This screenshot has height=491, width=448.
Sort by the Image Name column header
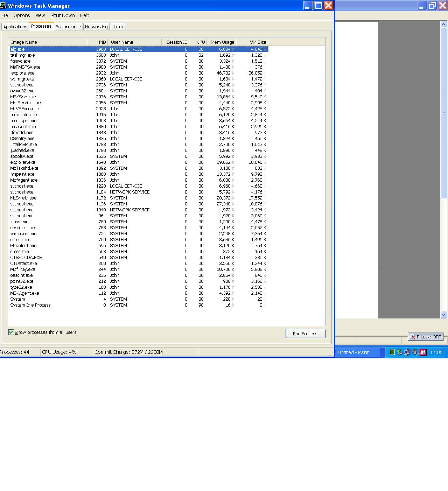[48, 42]
